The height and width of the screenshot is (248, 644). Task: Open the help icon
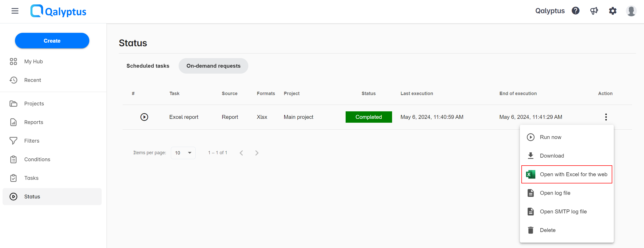pyautogui.click(x=575, y=11)
